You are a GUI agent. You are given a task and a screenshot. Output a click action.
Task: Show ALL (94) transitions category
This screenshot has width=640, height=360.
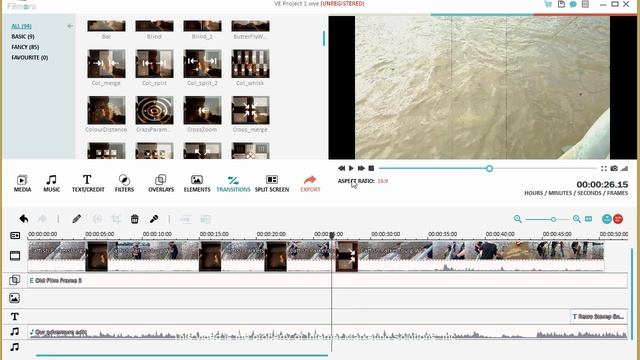[21, 26]
